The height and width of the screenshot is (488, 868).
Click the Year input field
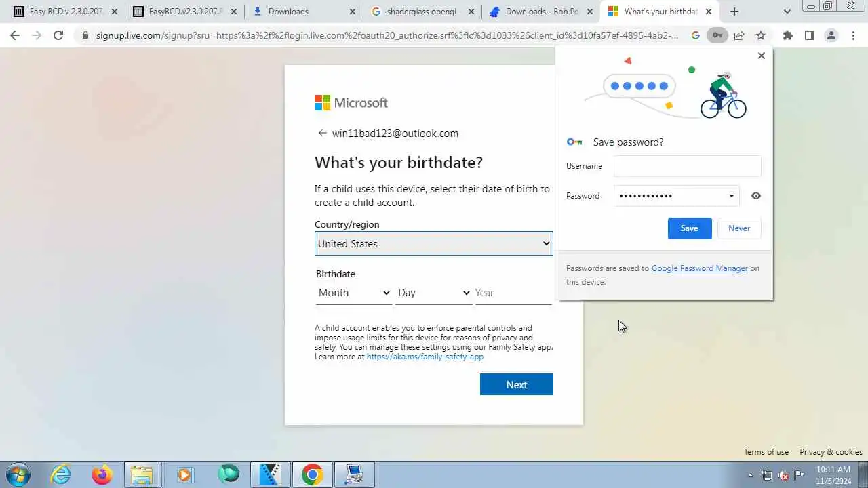[x=513, y=293]
